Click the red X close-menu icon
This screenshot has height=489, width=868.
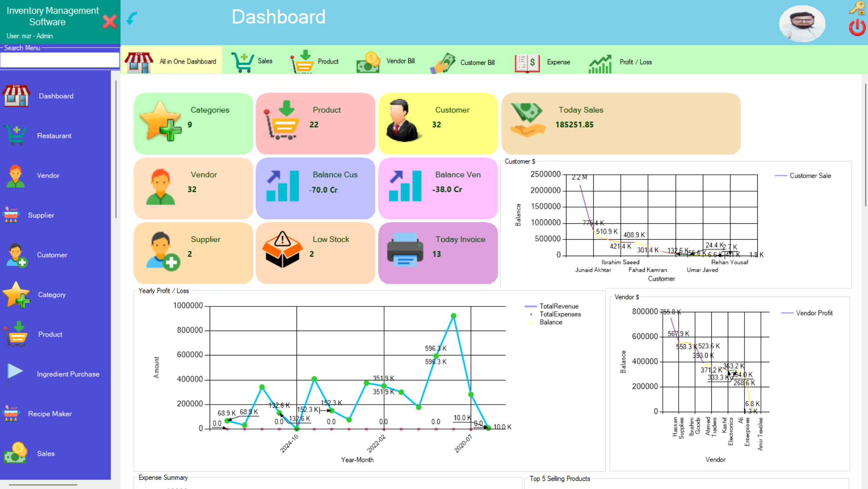pos(109,21)
